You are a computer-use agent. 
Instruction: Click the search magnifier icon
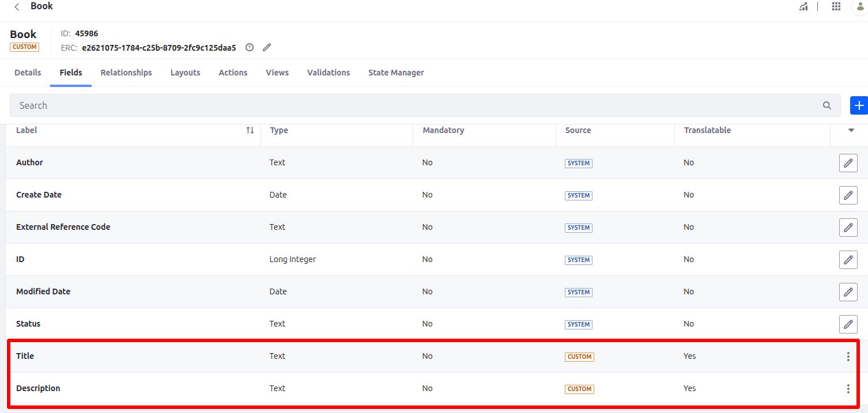(x=827, y=105)
